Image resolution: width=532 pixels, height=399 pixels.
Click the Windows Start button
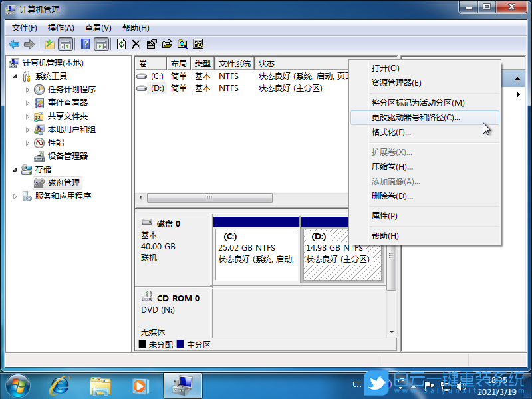click(x=17, y=386)
